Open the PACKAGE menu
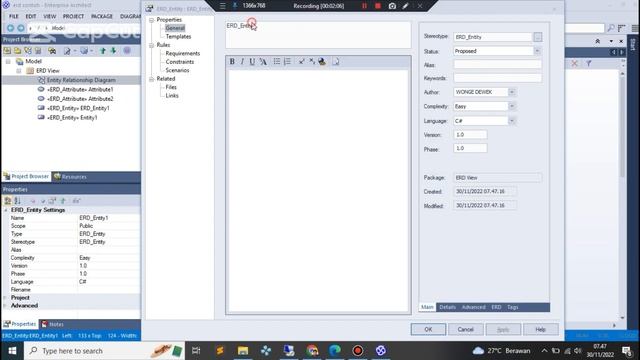 click(x=102, y=16)
